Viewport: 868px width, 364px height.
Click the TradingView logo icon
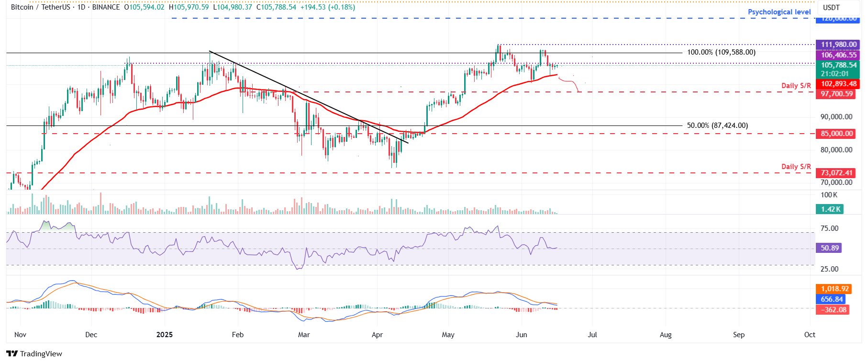coord(12,354)
